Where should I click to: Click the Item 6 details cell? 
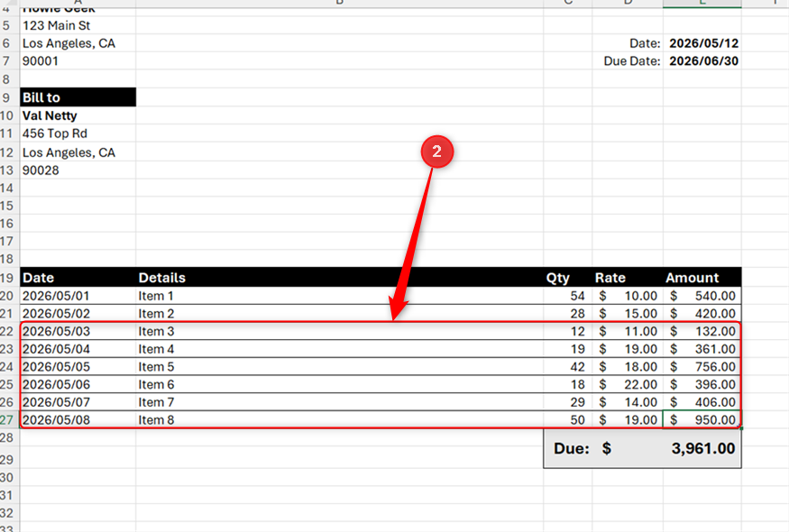[x=340, y=384]
